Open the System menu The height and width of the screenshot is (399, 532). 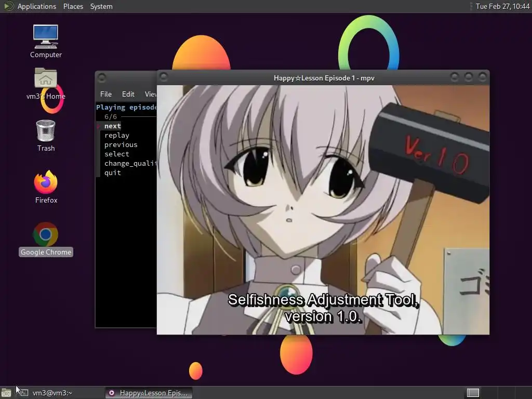(101, 6)
